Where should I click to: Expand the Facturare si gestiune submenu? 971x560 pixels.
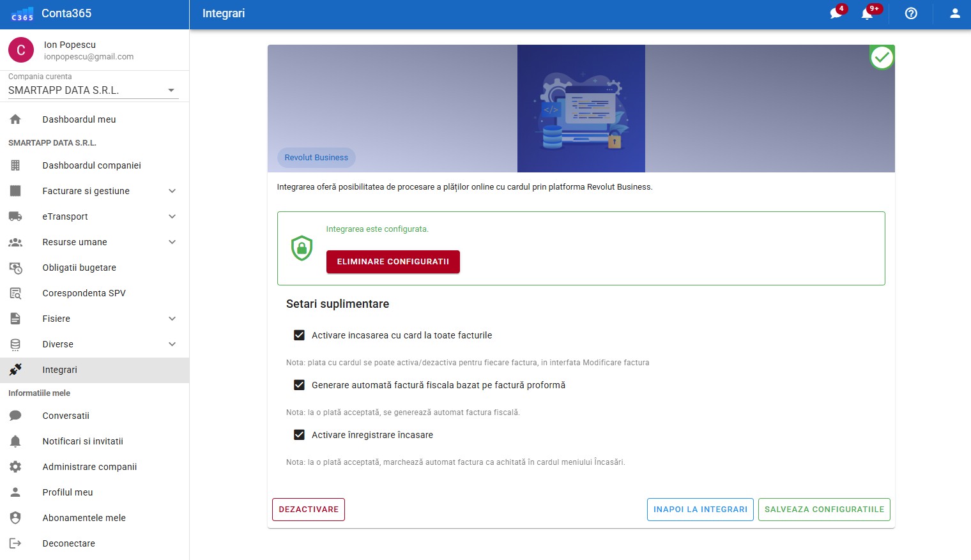(x=172, y=191)
